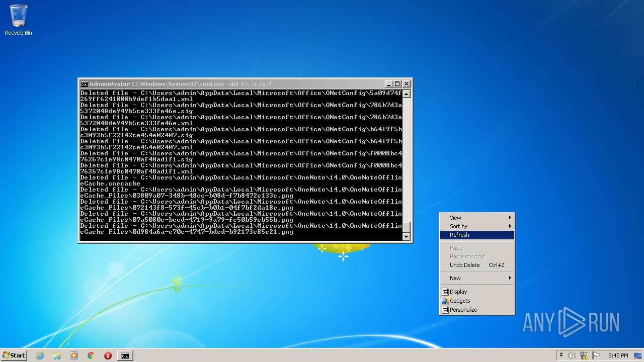Open Windows Explorer folder icon in taskbar
This screenshot has height=362, width=644.
pyautogui.click(x=57, y=355)
